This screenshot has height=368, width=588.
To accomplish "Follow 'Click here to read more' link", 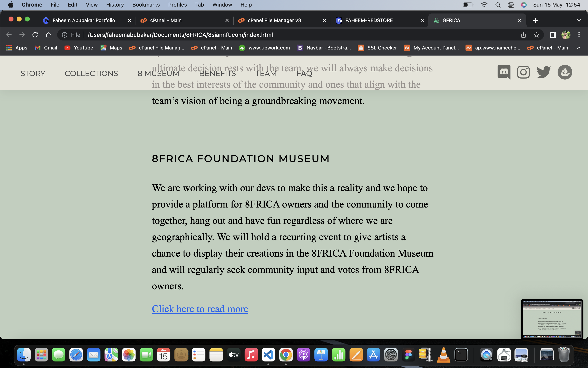I will point(200,309).
